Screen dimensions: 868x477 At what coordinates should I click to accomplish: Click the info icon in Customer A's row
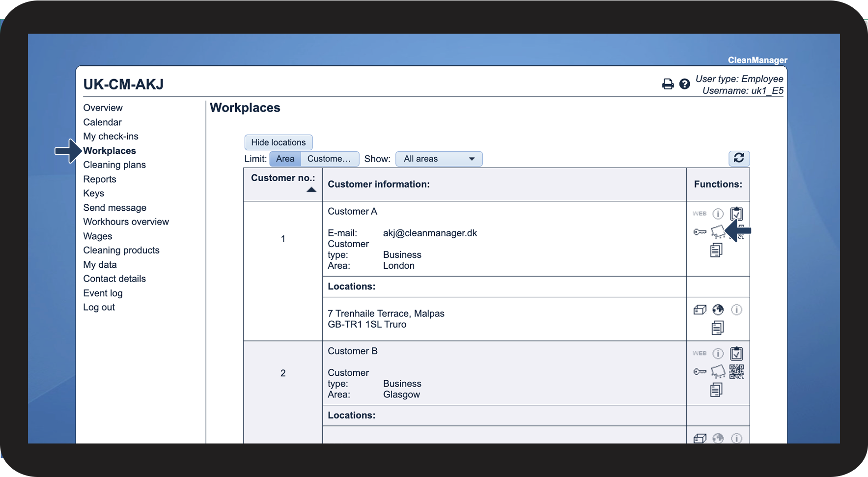(718, 214)
